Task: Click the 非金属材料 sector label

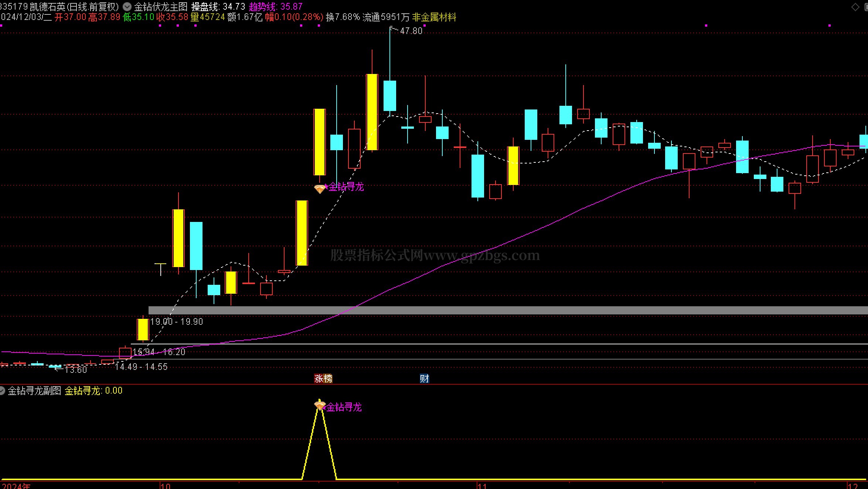Action: 434,17
